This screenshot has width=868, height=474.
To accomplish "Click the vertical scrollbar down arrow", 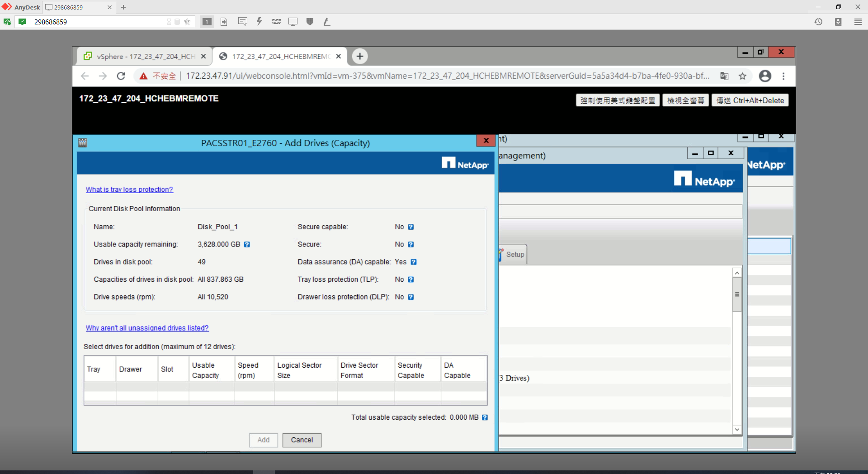I will [737, 430].
